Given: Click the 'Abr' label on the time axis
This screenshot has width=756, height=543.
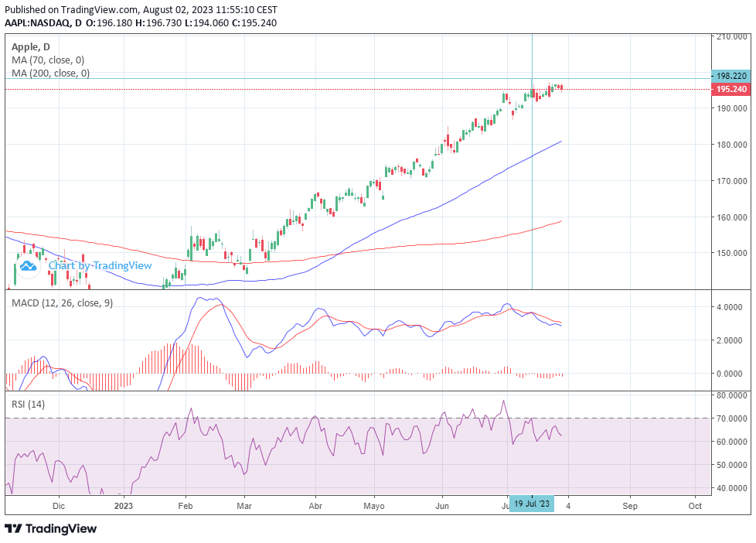Looking at the screenshot, I should click(x=315, y=506).
